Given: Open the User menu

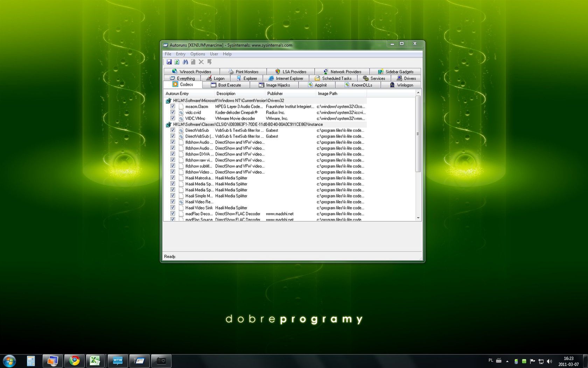Looking at the screenshot, I should (x=214, y=54).
